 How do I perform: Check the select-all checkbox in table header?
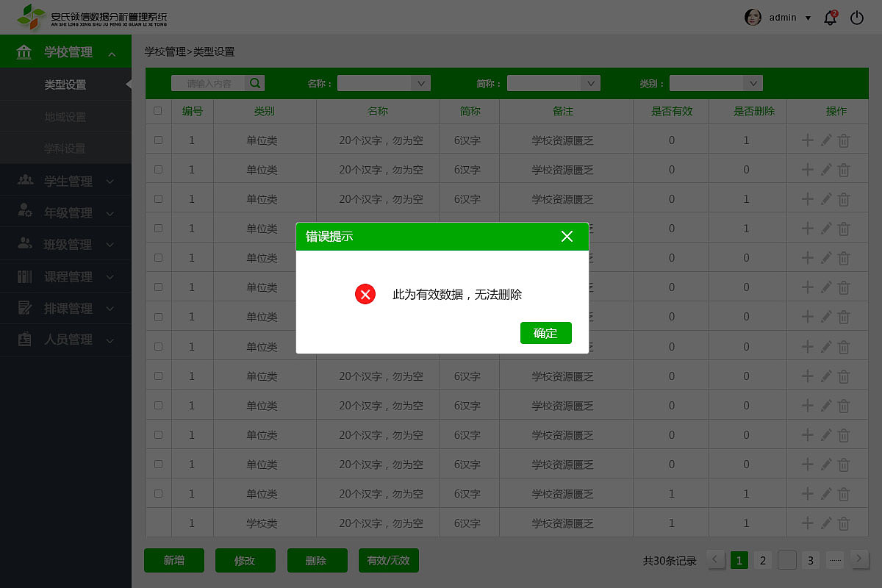[x=158, y=110]
